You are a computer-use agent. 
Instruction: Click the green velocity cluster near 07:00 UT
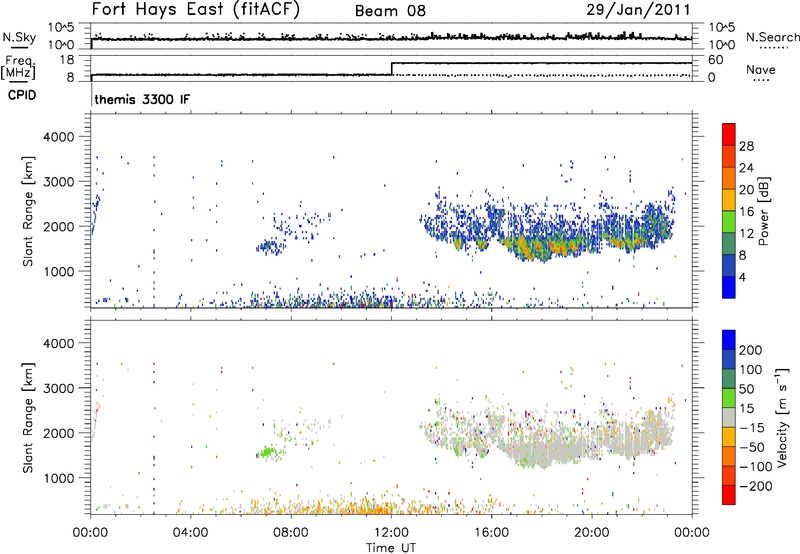click(268, 451)
